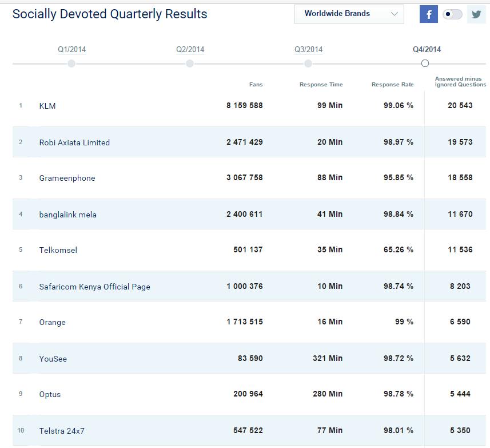The height and width of the screenshot is (448, 490).
Task: Open the Worldwide Brands dropdown
Action: pos(349,14)
